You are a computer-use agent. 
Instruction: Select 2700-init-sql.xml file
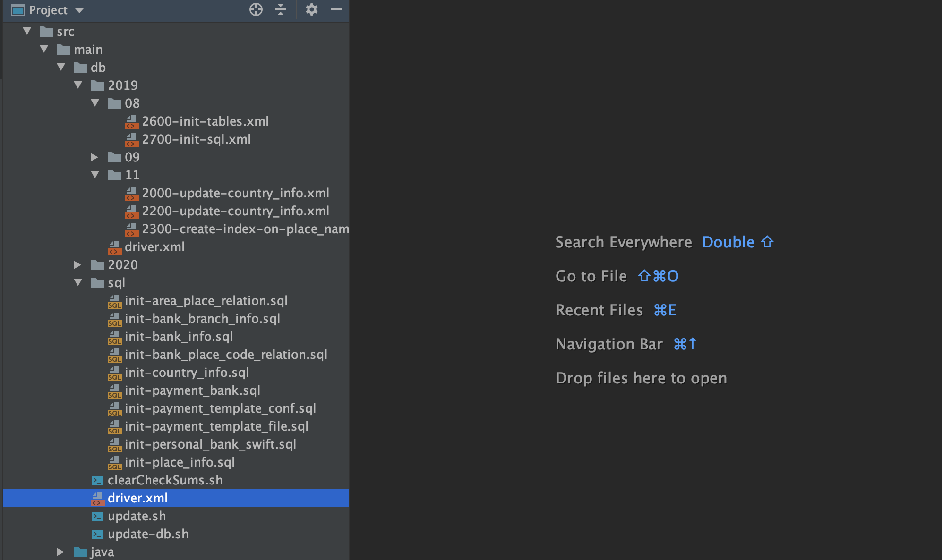point(196,139)
